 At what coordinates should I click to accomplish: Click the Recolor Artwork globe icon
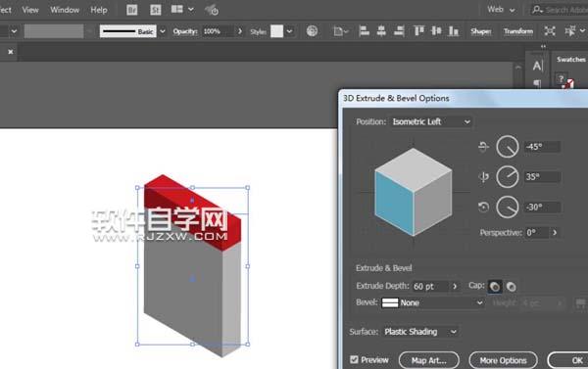pyautogui.click(x=312, y=31)
